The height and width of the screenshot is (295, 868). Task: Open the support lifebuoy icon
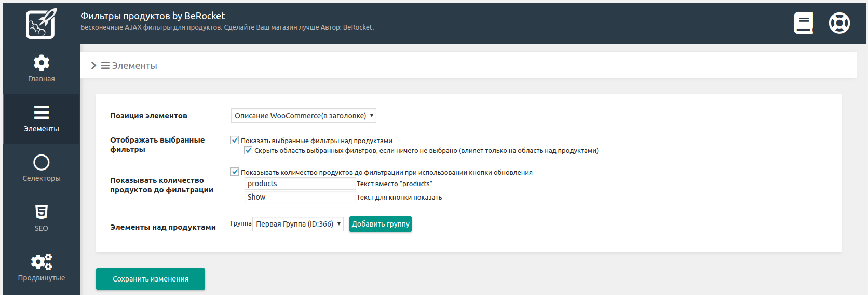tap(839, 23)
